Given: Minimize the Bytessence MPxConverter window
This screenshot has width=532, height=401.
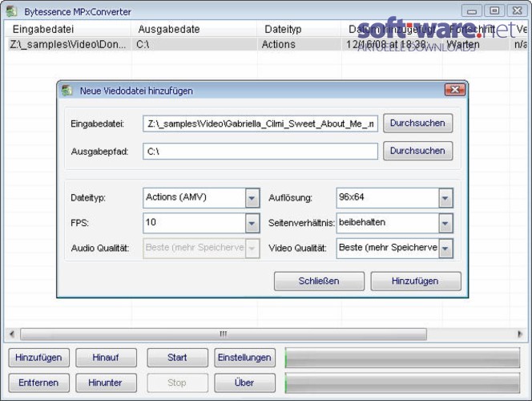Looking at the screenshot, I should [x=472, y=11].
